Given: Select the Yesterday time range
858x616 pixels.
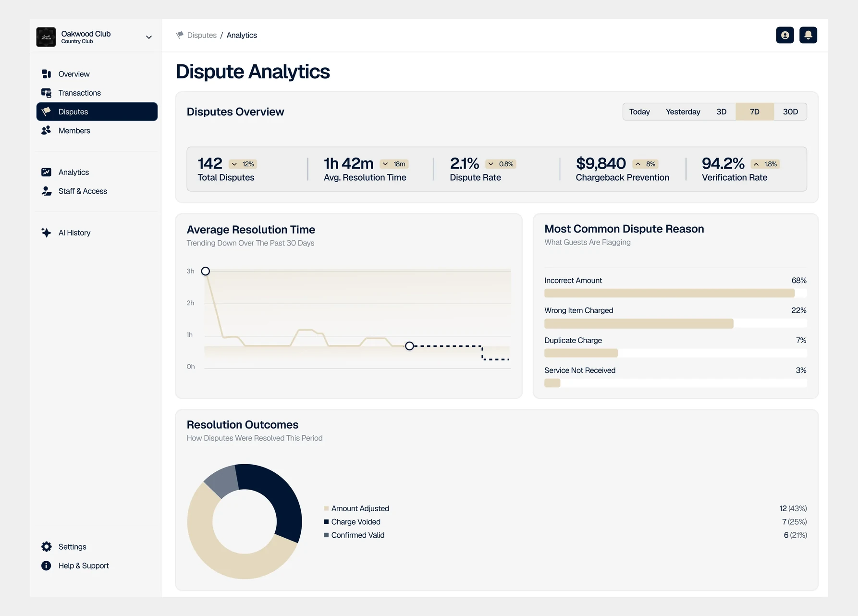Looking at the screenshot, I should 683,111.
